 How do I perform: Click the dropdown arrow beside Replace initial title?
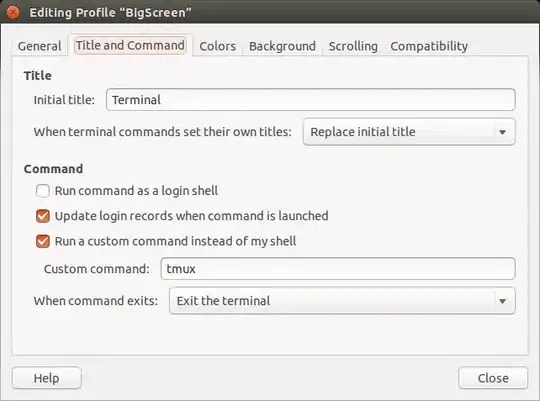[502, 132]
